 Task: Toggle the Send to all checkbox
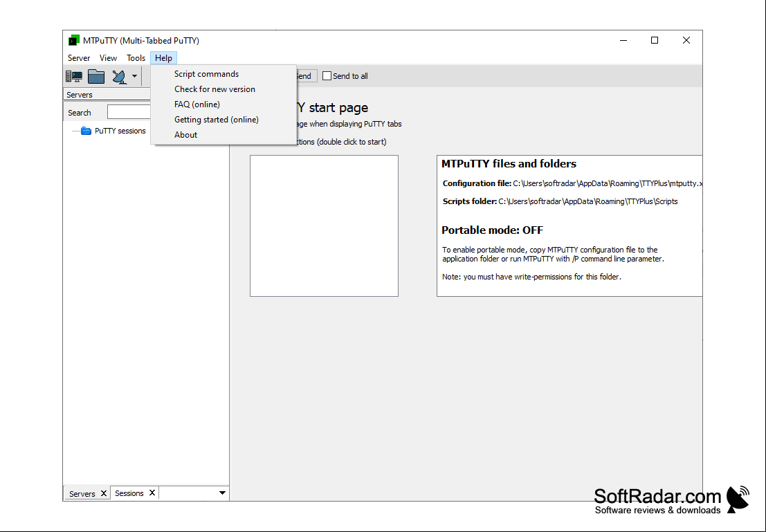click(x=327, y=75)
